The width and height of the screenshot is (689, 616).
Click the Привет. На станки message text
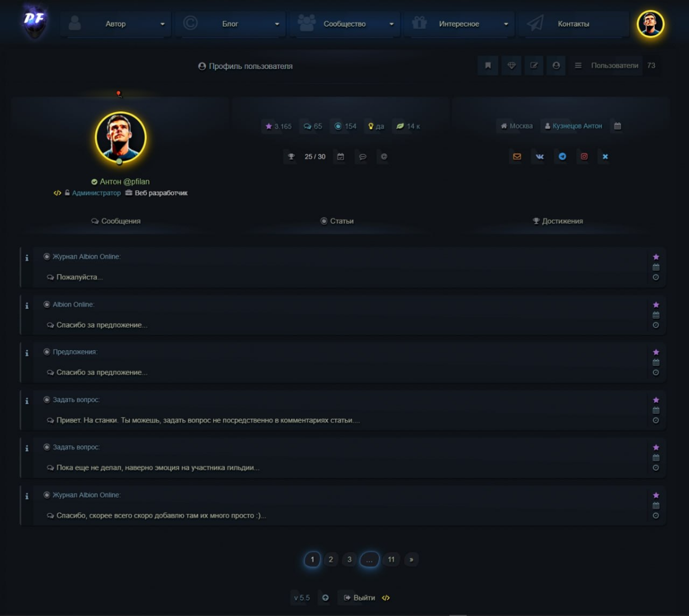208,420
